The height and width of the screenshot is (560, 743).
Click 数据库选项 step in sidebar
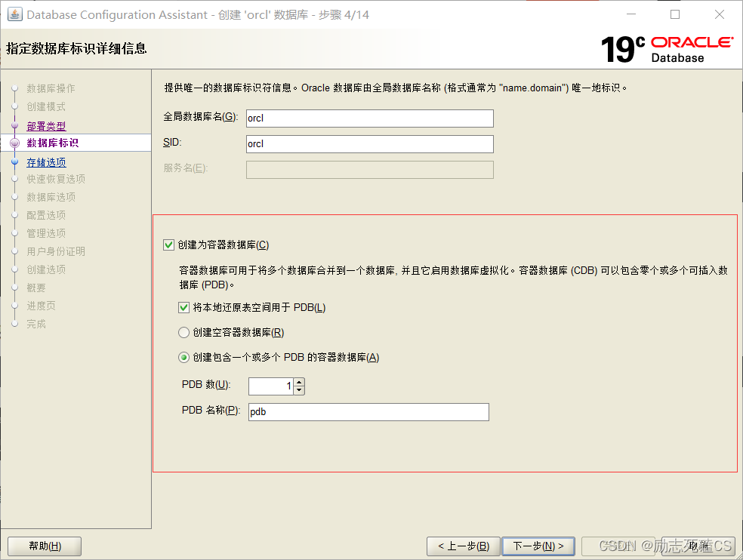point(51,197)
